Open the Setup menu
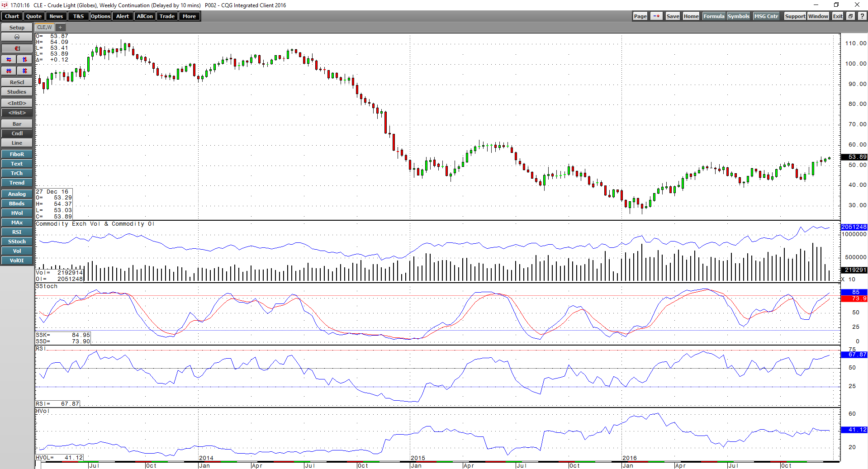The width and height of the screenshot is (868, 469). coord(17,28)
